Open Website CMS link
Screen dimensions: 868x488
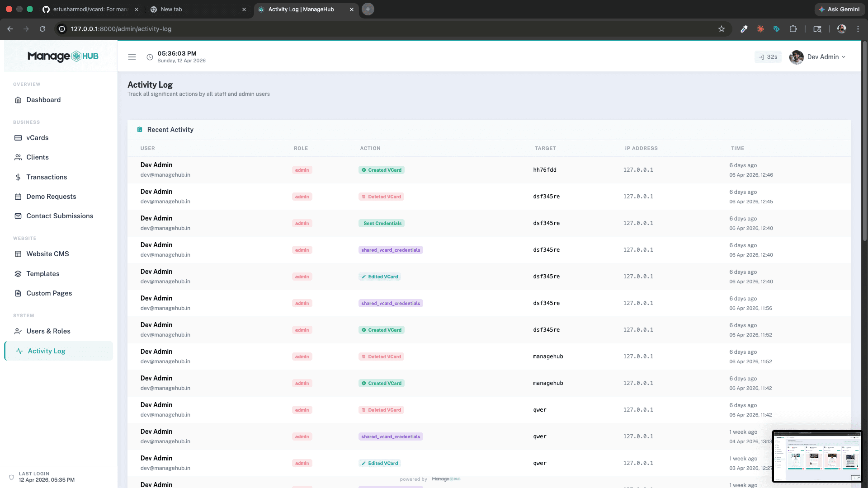point(47,254)
